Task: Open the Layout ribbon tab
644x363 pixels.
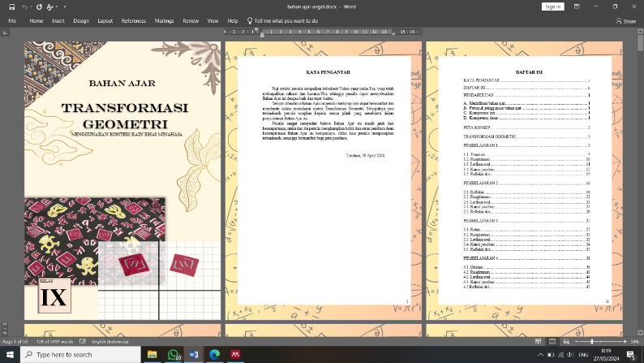Action: [105, 20]
